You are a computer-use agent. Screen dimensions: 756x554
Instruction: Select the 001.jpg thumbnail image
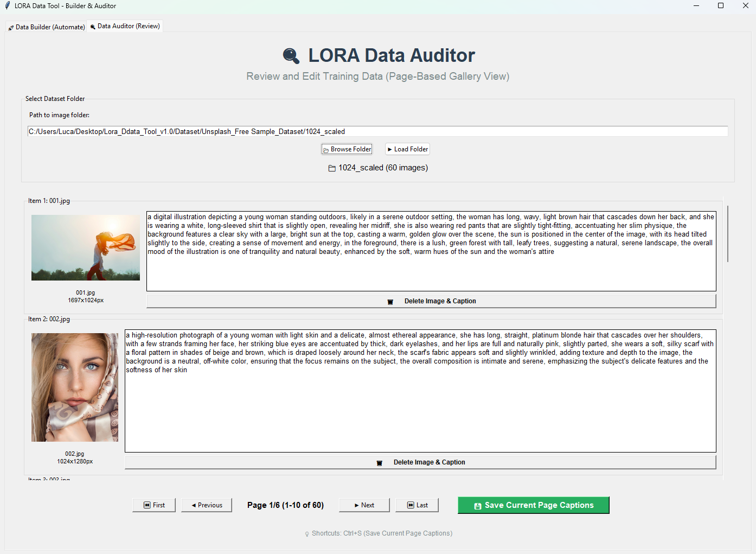coord(86,247)
